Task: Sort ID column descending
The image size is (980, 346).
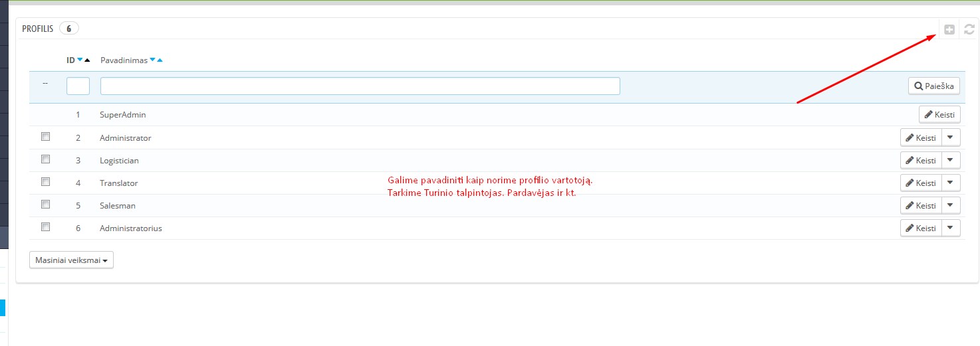Action: pos(80,60)
